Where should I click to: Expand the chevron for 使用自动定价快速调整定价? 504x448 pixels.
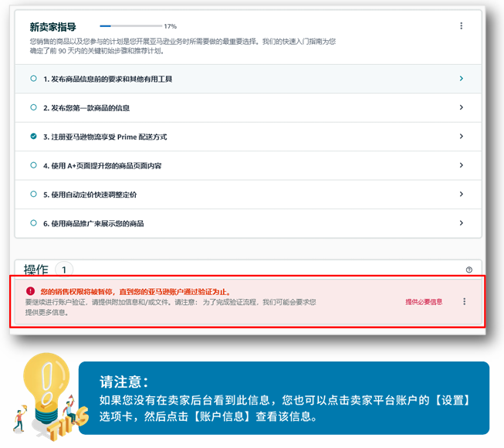point(462,194)
